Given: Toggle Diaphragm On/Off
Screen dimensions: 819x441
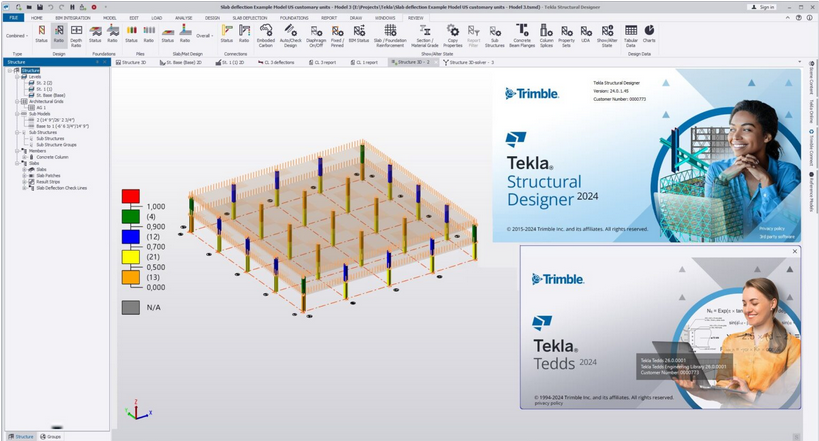Looking at the screenshot, I should point(316,36).
